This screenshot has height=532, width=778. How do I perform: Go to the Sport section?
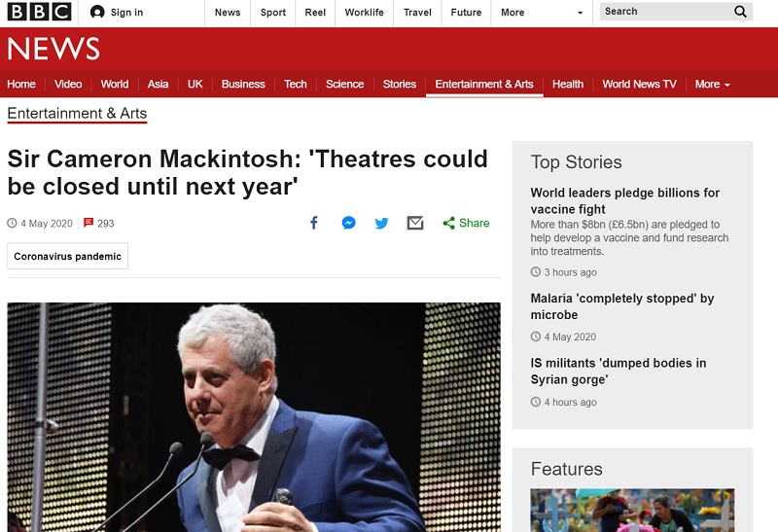(273, 13)
